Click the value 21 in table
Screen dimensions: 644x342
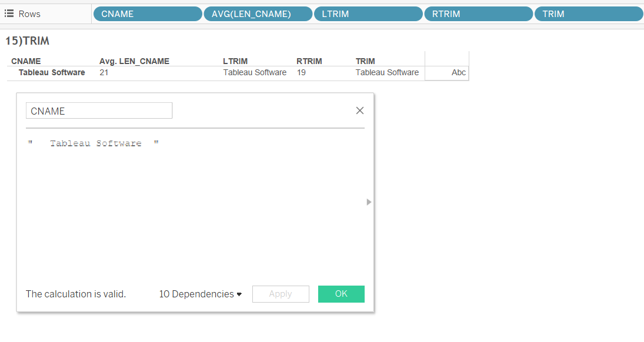[104, 73]
